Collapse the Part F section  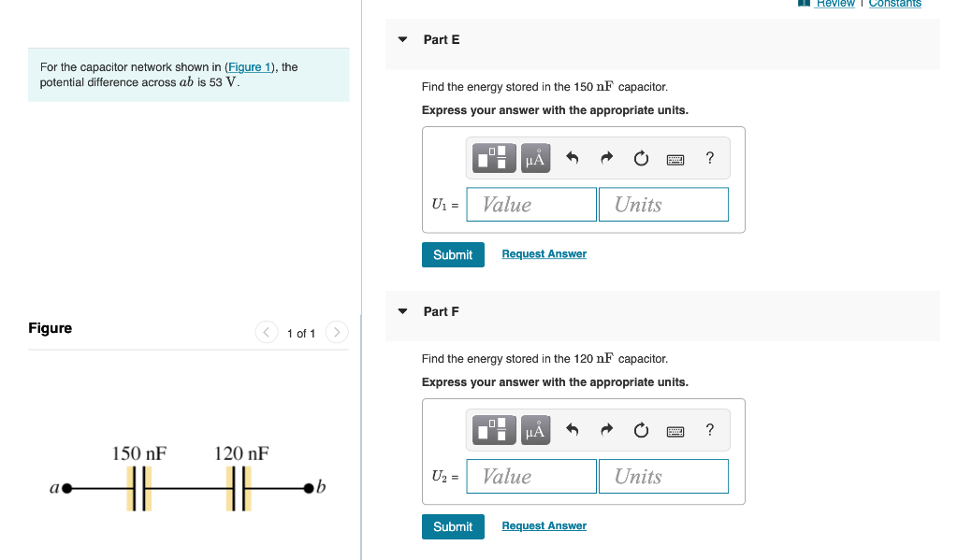[402, 311]
